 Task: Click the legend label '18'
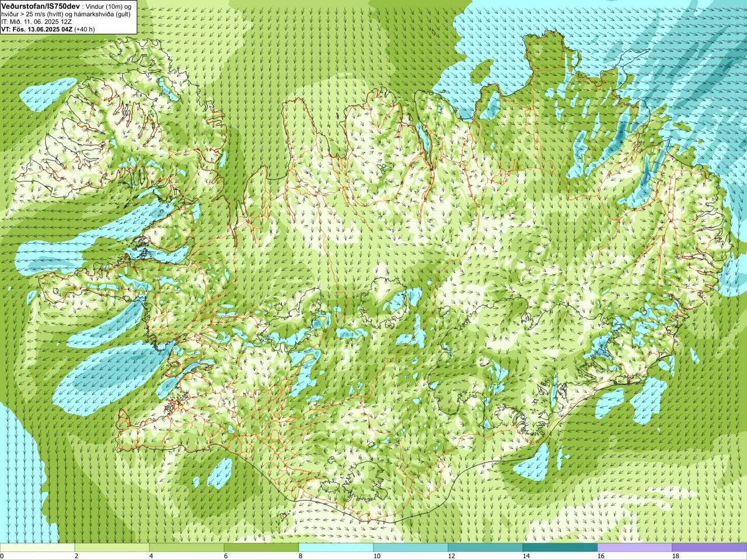coord(675,556)
